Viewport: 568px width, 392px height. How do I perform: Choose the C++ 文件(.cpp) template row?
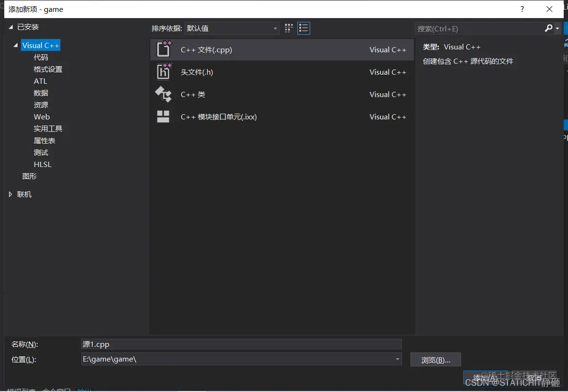(x=282, y=49)
